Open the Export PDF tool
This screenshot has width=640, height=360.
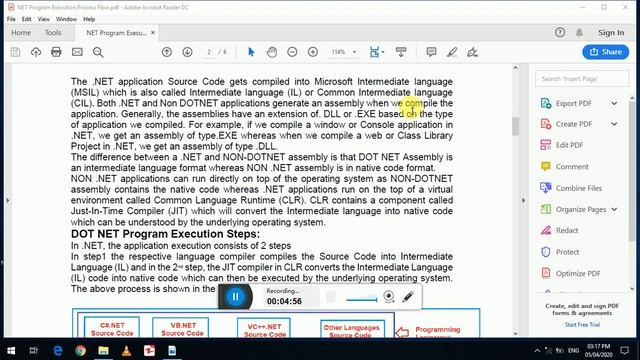click(573, 103)
